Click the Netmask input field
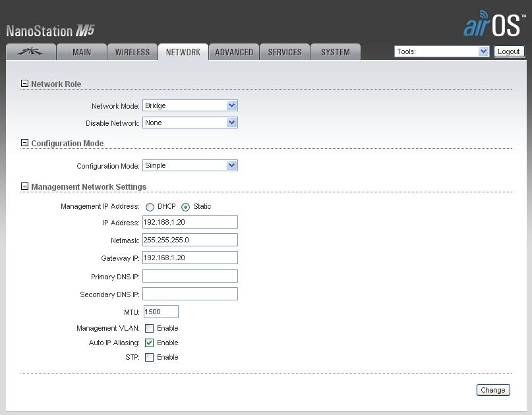The image size is (532, 415). tap(190, 240)
